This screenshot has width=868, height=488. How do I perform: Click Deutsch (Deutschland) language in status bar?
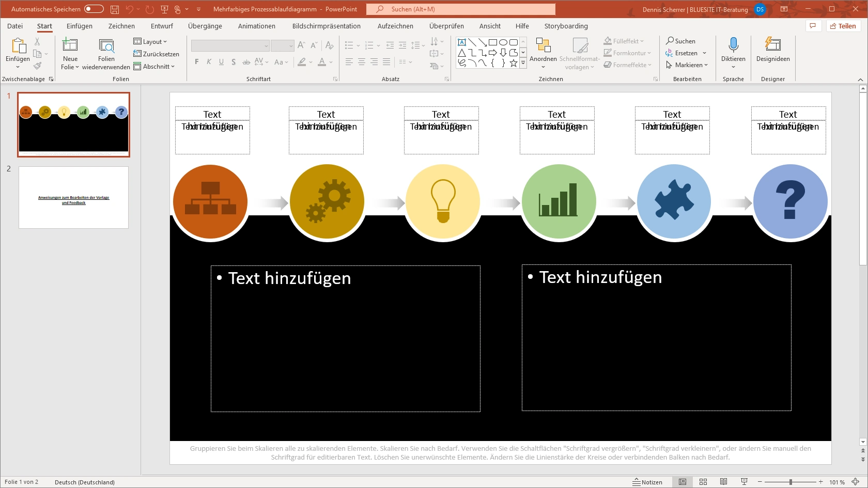pos(85,482)
